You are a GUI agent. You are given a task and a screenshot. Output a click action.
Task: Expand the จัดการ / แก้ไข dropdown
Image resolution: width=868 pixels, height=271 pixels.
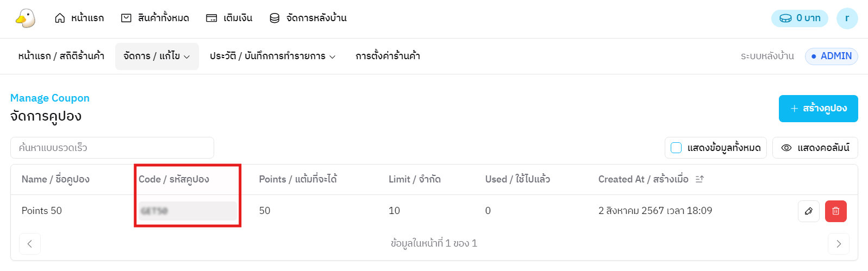click(x=157, y=56)
